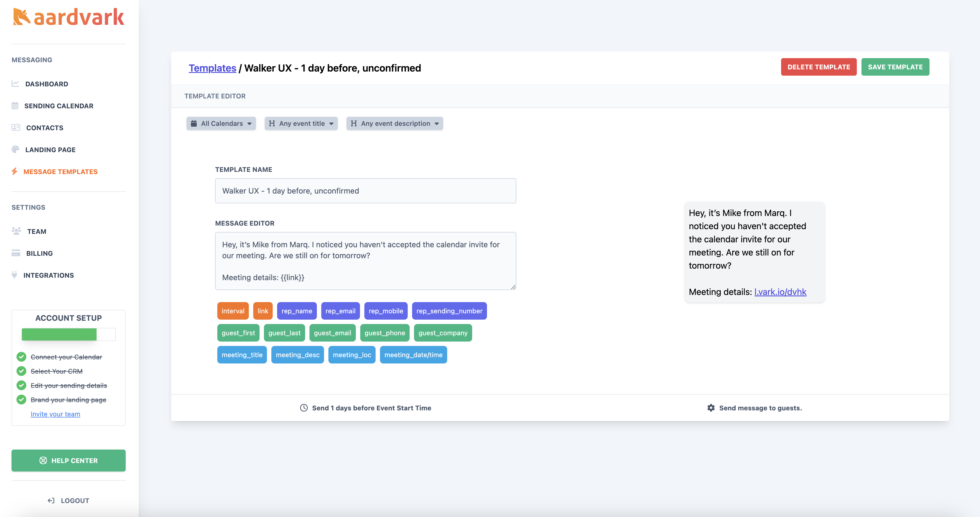The image size is (980, 517).
Task: Click the Billing credit card icon
Action: click(16, 253)
